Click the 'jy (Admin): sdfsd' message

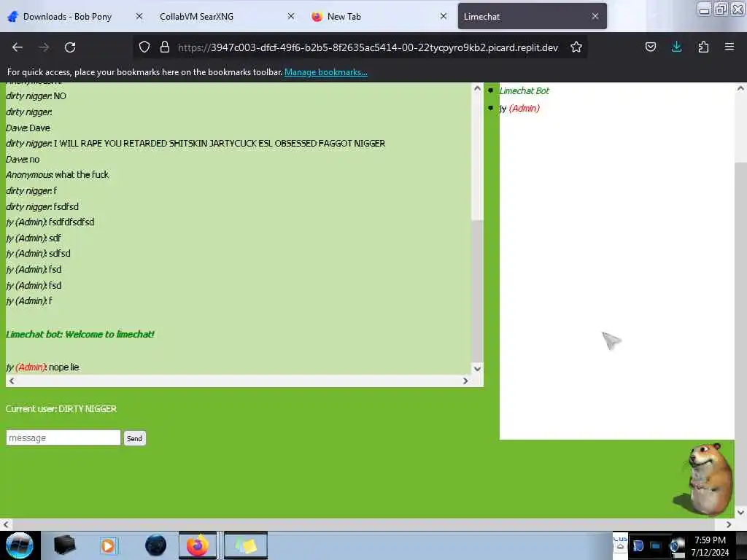click(38, 253)
